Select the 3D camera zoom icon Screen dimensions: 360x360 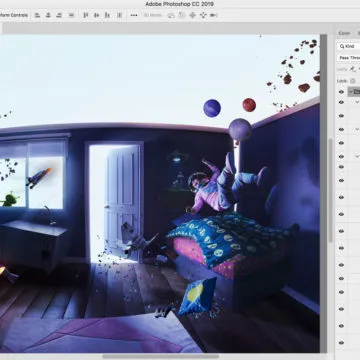point(214,15)
